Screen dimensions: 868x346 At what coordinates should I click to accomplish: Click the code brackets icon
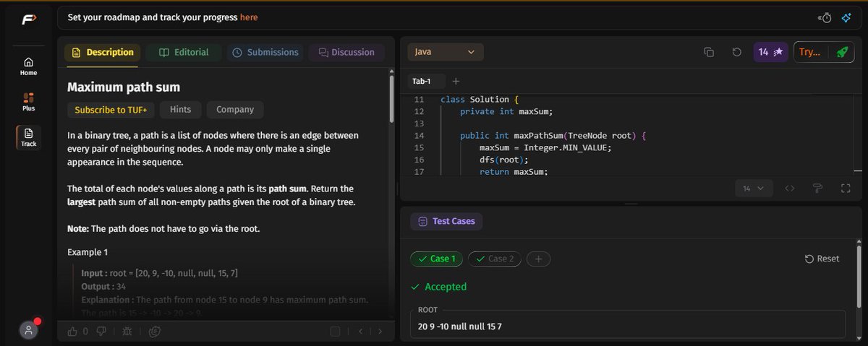coord(790,189)
